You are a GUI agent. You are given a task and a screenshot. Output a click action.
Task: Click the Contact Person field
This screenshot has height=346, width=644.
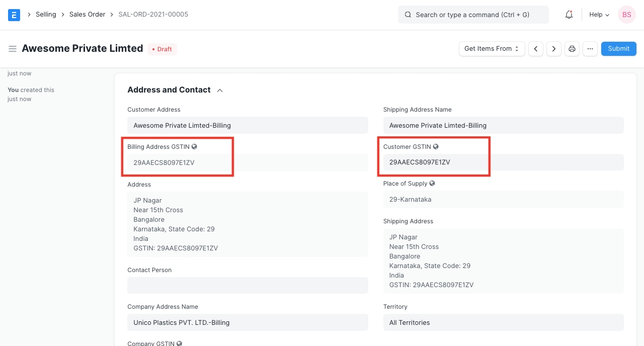pyautogui.click(x=248, y=286)
